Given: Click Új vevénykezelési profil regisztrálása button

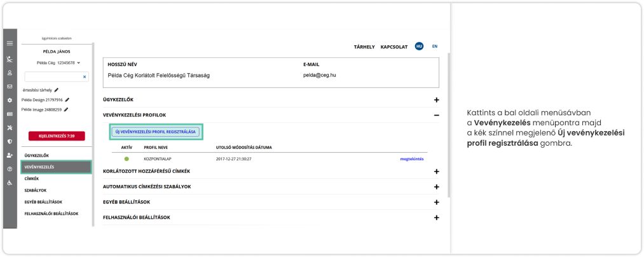Looking at the screenshot, I should pos(156,132).
